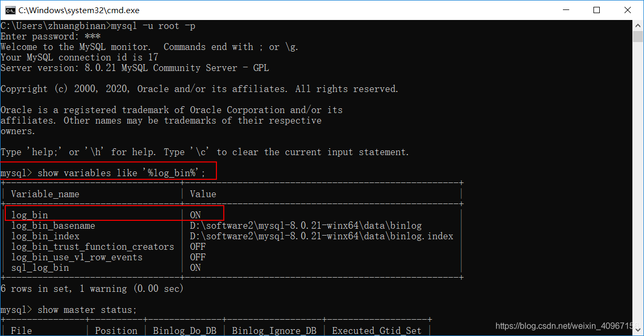Click 'Oracle is a registered trademark' line

click(172, 110)
